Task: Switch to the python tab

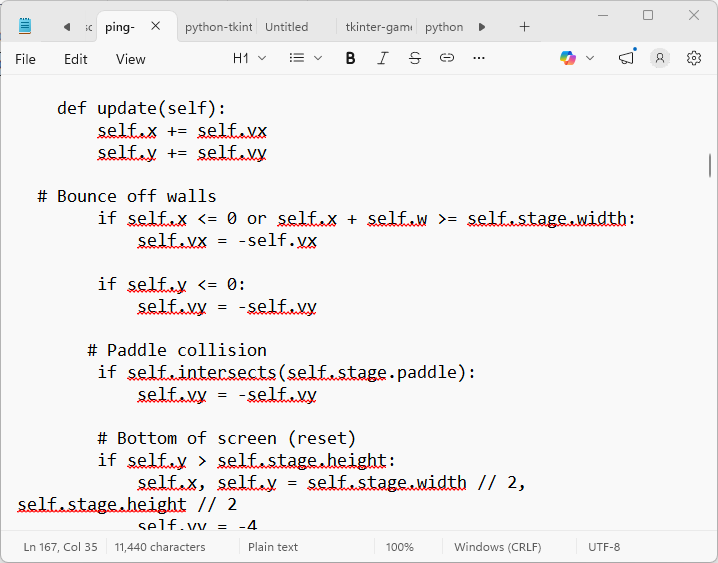Action: click(x=444, y=27)
